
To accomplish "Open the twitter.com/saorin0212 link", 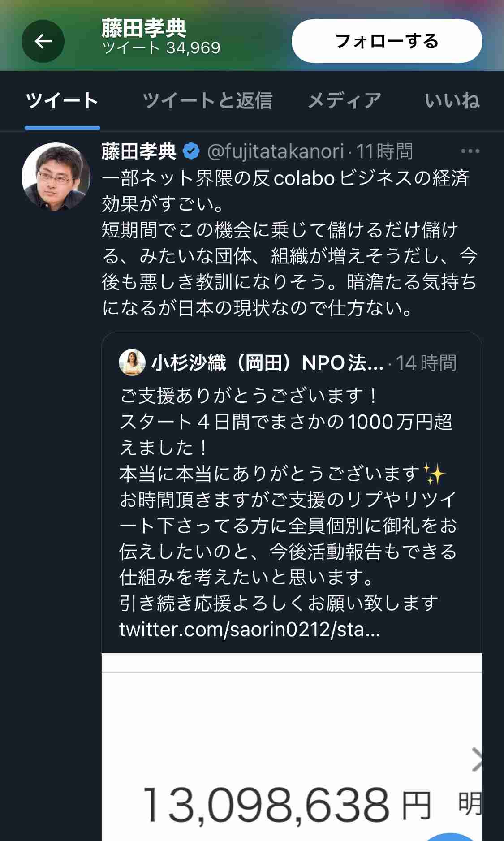I will [x=250, y=630].
